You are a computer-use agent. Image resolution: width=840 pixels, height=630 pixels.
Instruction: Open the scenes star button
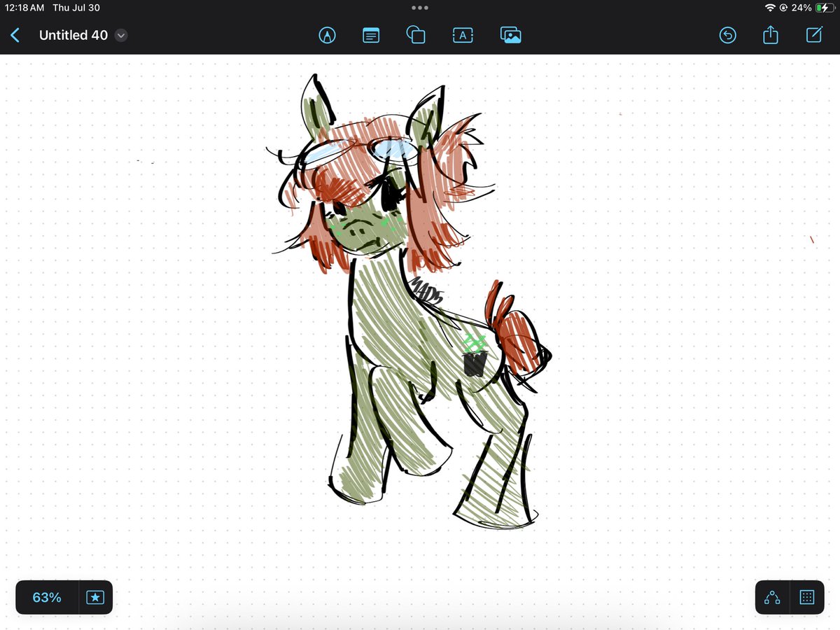tap(96, 597)
